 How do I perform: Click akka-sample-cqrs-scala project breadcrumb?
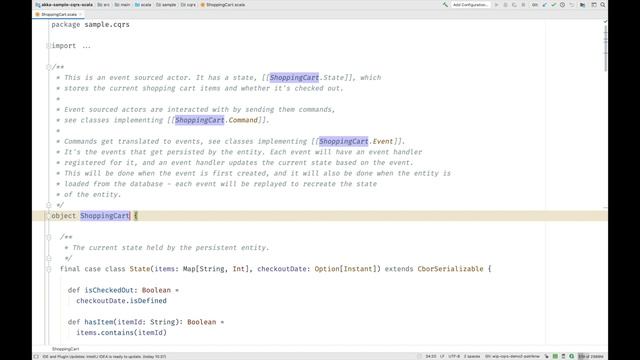64,5
